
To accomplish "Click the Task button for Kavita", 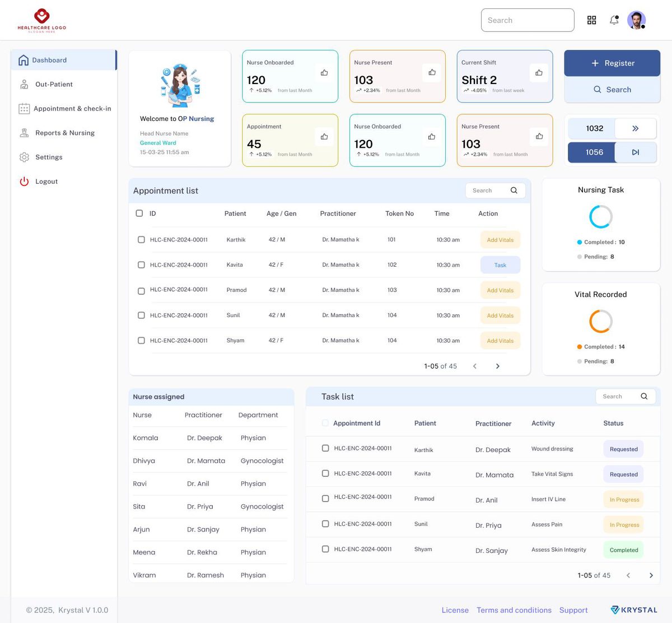I will (500, 265).
